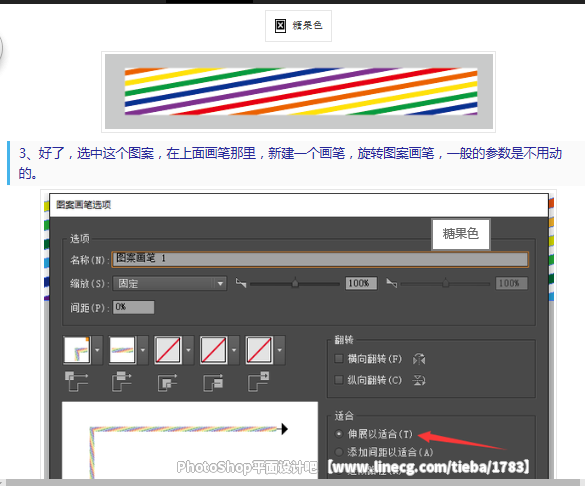Open outer corner tile dropdown arrow

(x=97, y=350)
